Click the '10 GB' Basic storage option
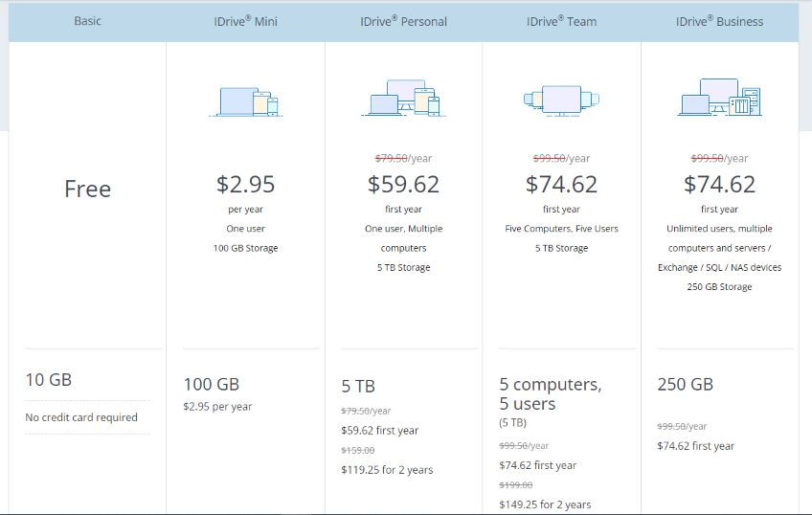The image size is (812, 515). (x=49, y=380)
